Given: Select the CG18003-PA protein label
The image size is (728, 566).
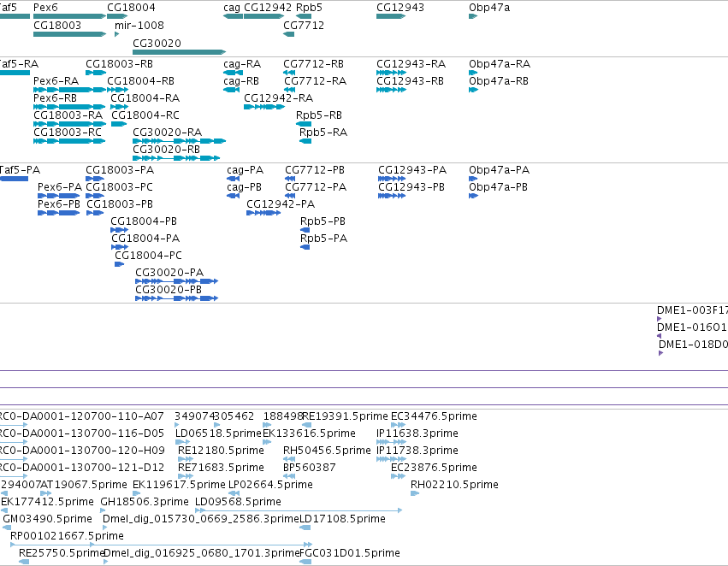Looking at the screenshot, I should click(x=121, y=170).
